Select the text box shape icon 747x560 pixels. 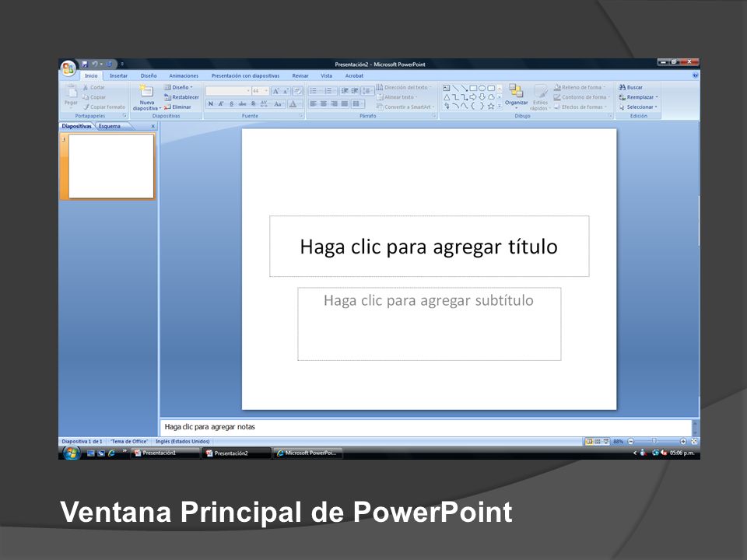[447, 88]
